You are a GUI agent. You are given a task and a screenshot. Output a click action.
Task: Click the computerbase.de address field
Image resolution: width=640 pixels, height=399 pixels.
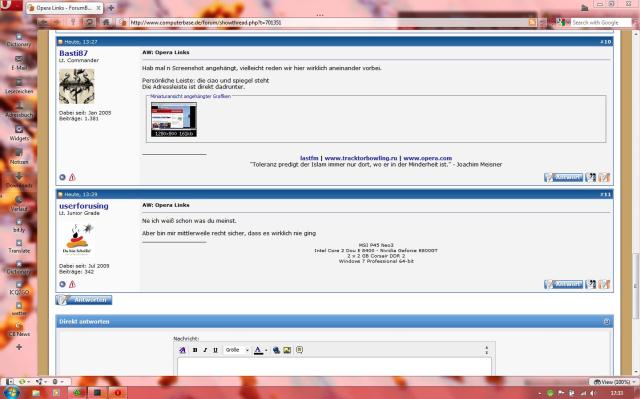328,22
